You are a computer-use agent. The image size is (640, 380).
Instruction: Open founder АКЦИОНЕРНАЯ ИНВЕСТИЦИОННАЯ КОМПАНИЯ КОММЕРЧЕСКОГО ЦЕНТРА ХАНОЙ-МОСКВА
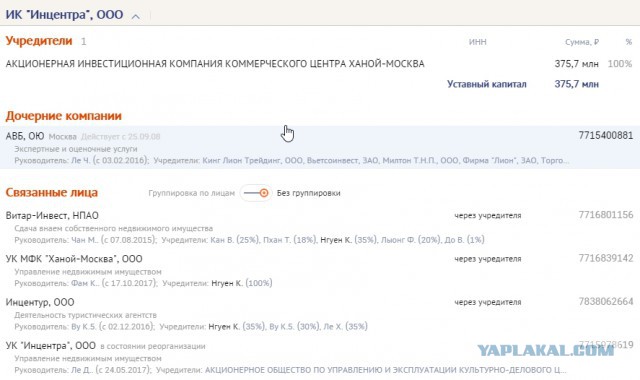pos(215,64)
